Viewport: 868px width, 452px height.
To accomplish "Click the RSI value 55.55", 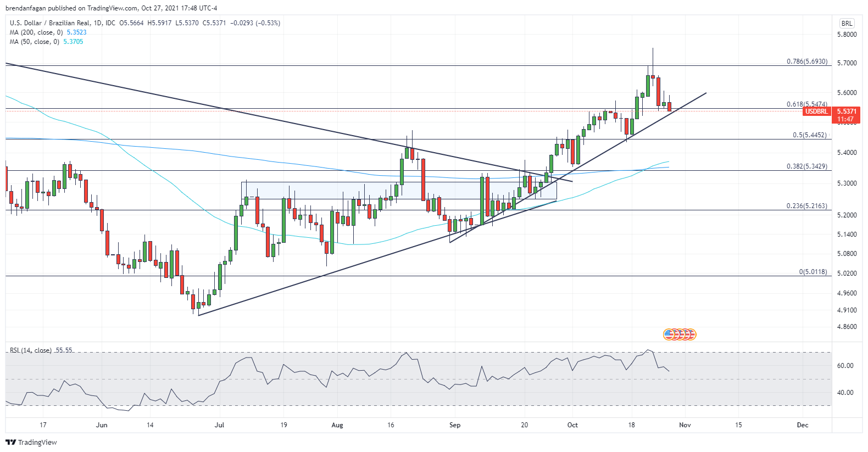I will (64, 350).
